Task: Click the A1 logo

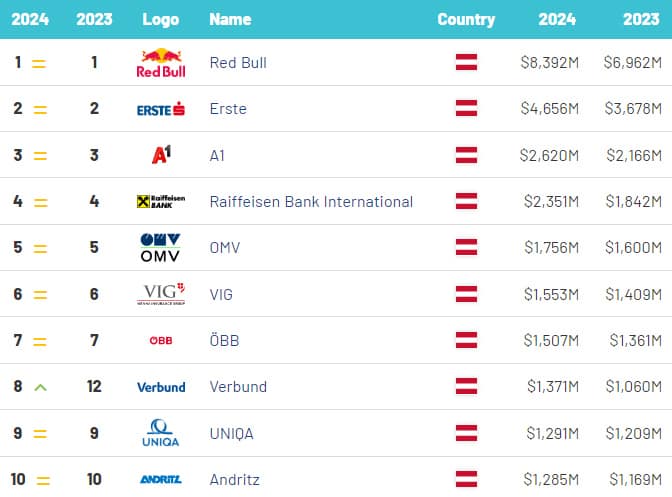Action: [x=160, y=155]
